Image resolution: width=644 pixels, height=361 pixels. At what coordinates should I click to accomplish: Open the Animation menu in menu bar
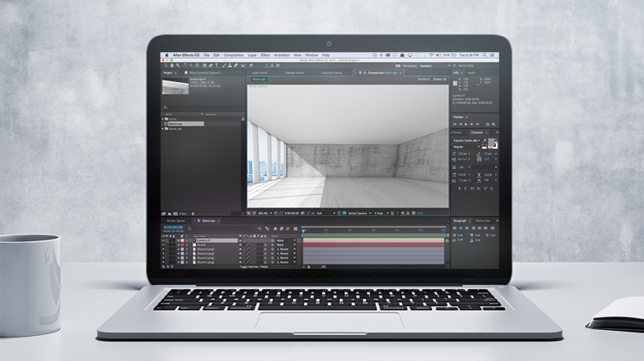click(x=281, y=55)
